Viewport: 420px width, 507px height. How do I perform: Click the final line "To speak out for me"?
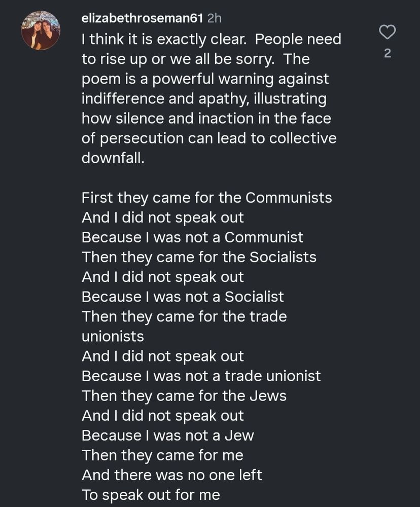[151, 495]
